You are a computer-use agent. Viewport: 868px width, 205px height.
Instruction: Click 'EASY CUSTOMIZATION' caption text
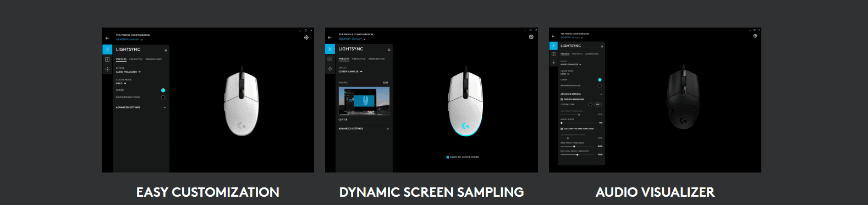point(208,192)
